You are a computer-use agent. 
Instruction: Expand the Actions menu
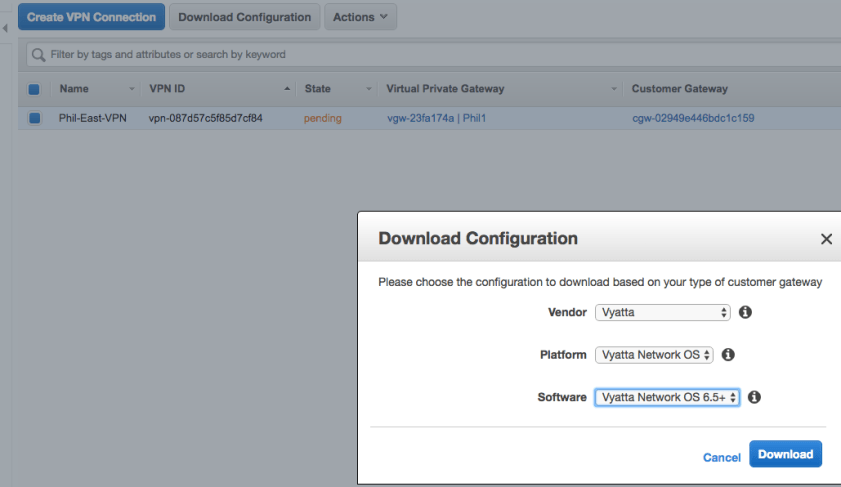point(360,17)
